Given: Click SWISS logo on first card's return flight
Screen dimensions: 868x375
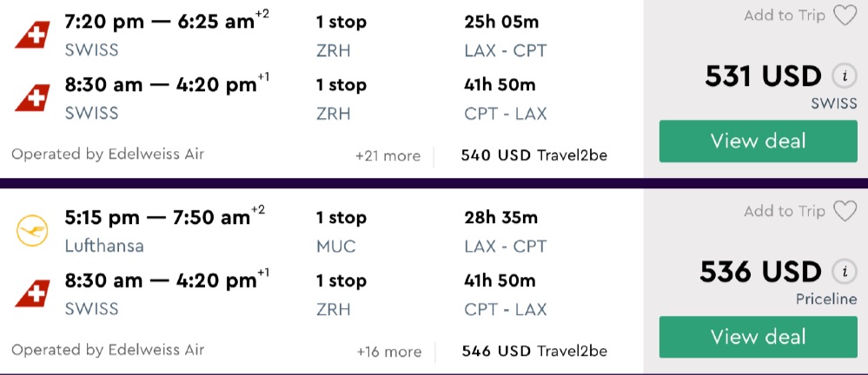Looking at the screenshot, I should (x=31, y=98).
